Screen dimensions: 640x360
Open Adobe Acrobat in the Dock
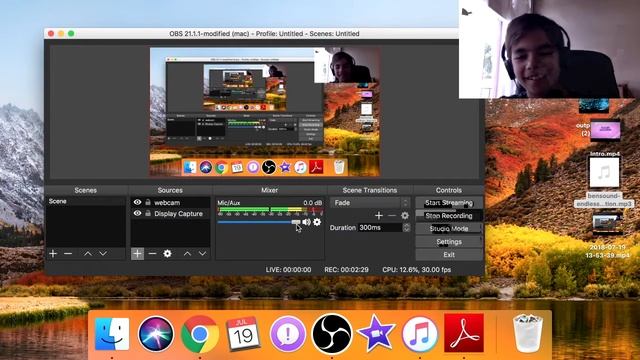[x=464, y=333]
